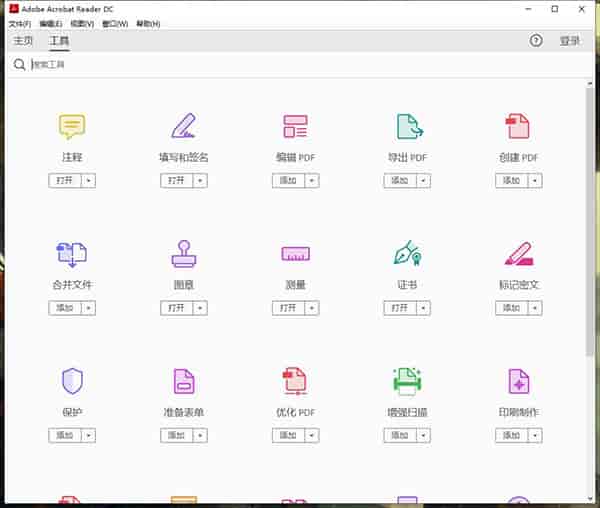
Task: Switch to the 主页 tab
Action: [x=22, y=41]
